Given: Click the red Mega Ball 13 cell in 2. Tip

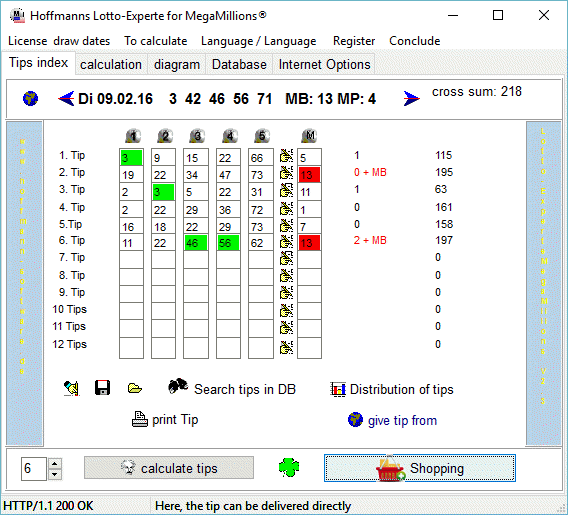Looking at the screenshot, I should (x=309, y=175).
